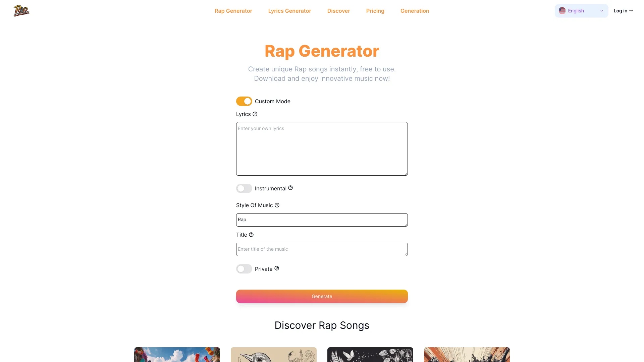Navigate to the Discover tab

(x=339, y=11)
